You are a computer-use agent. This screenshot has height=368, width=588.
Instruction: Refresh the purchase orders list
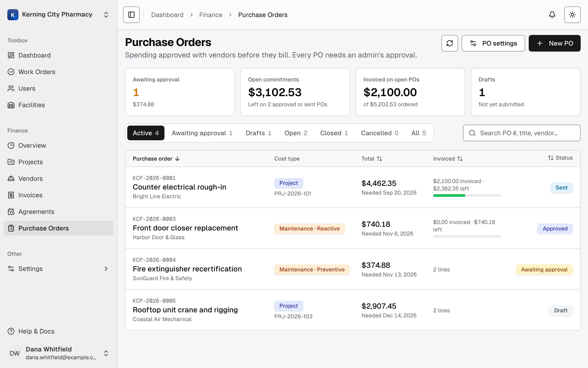pos(449,43)
